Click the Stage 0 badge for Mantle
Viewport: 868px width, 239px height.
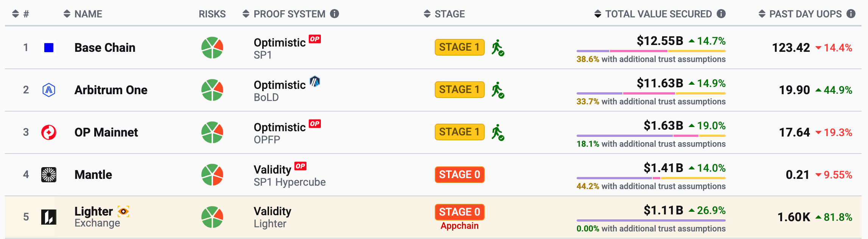pyautogui.click(x=460, y=175)
